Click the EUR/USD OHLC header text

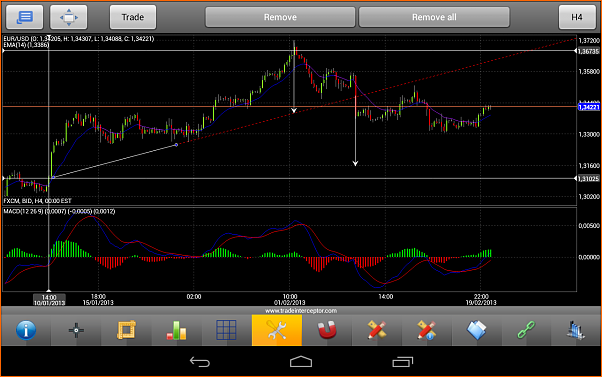(x=79, y=39)
